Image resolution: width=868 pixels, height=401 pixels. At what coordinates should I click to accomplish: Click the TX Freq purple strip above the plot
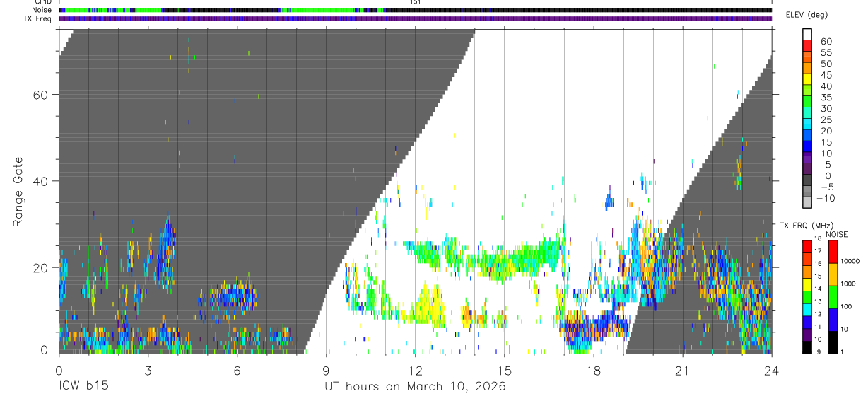point(415,18)
